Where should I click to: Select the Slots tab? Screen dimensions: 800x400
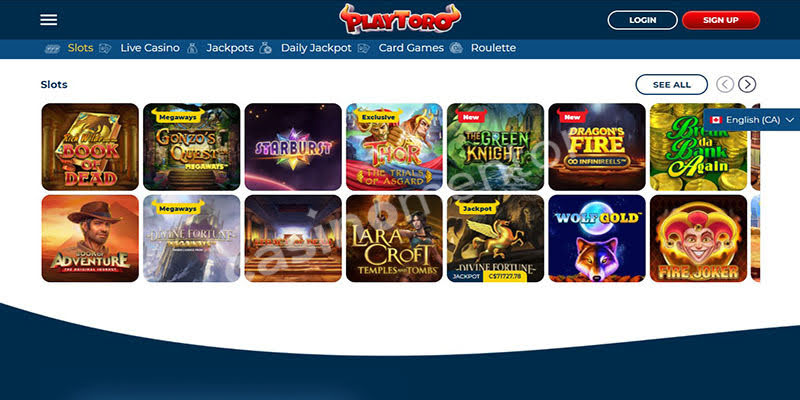80,48
